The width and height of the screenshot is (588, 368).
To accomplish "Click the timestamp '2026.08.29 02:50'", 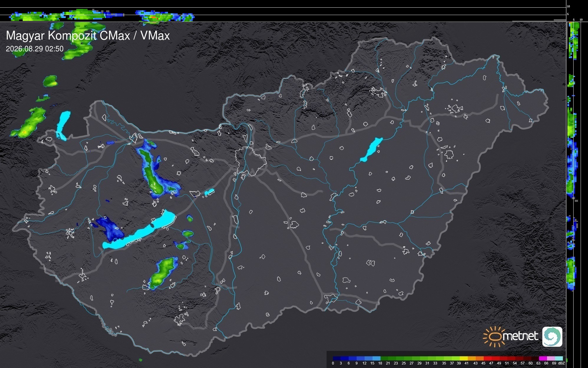I will [34, 49].
